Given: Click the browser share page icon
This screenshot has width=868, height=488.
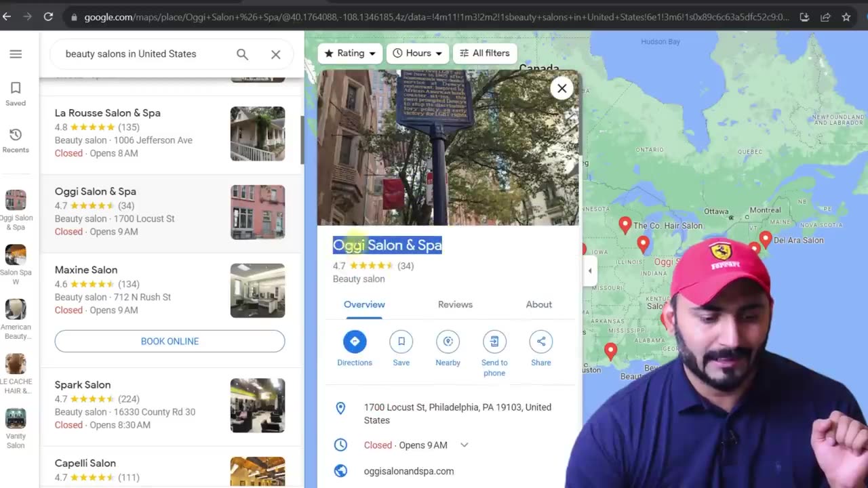Looking at the screenshot, I should [825, 17].
